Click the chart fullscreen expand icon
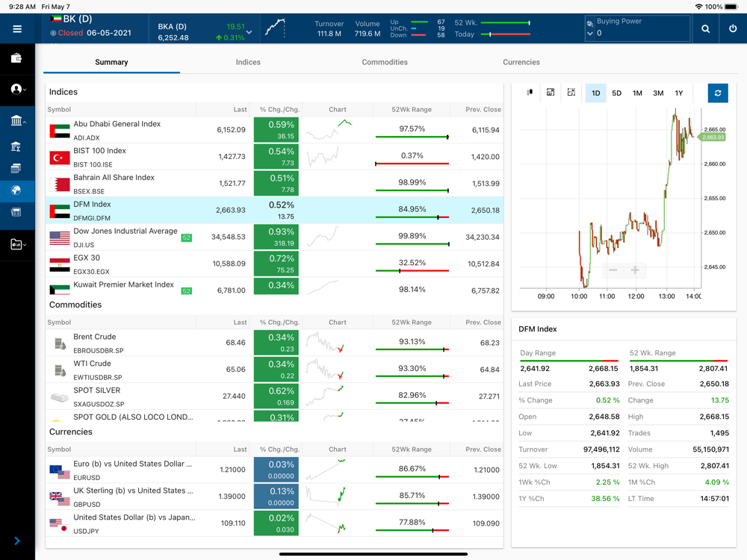This screenshot has width=747, height=560. (x=571, y=93)
